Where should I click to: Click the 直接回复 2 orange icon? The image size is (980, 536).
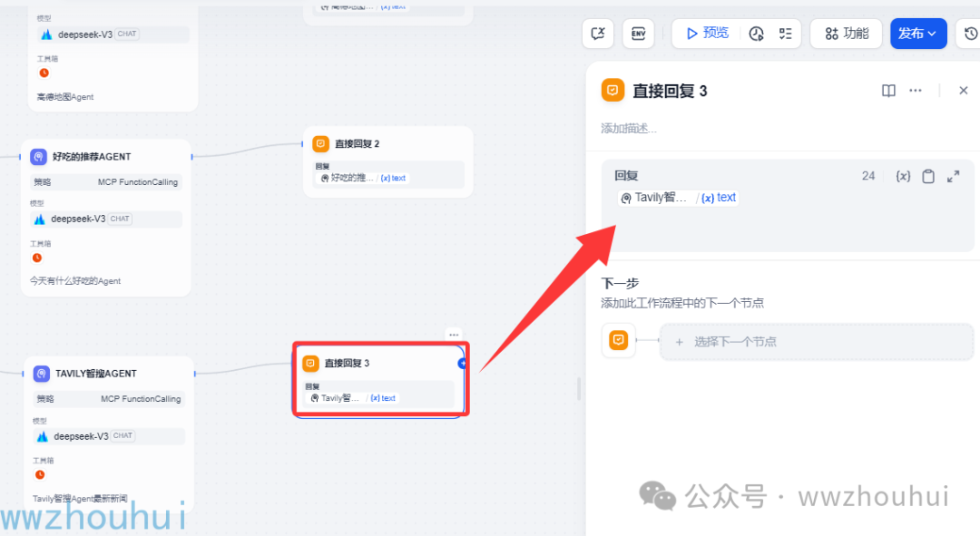click(320, 143)
